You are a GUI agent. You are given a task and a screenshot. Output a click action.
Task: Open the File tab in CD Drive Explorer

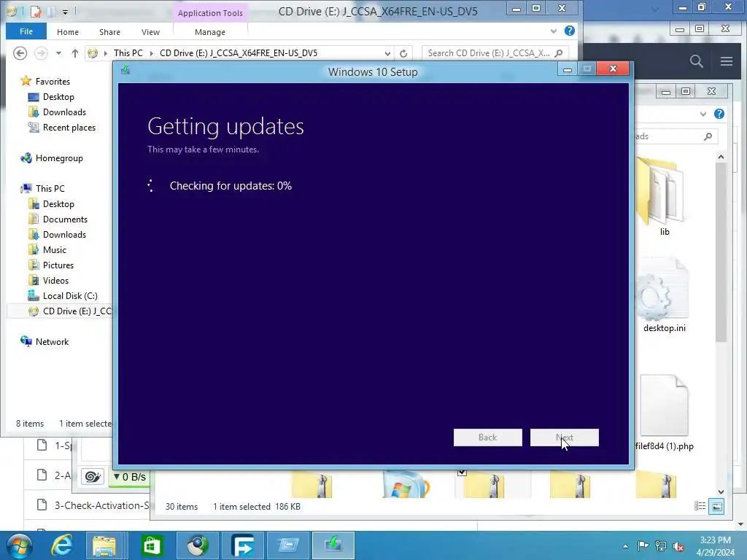(26, 31)
